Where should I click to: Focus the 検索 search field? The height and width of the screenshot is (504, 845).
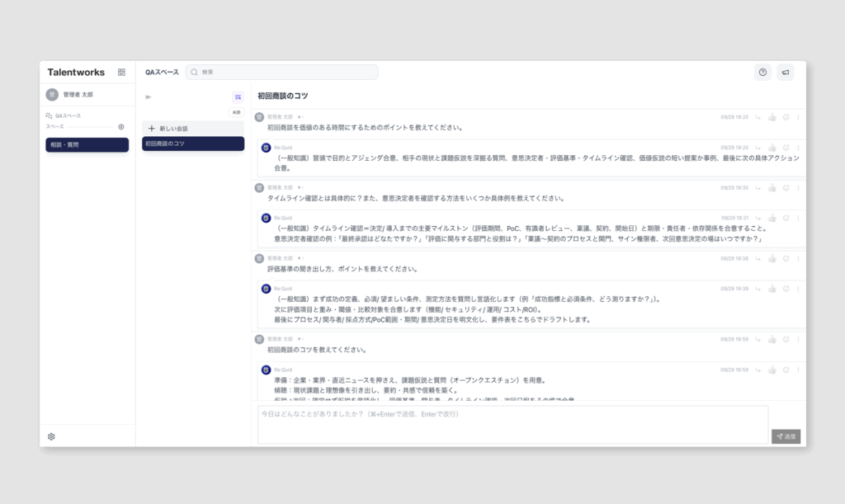pyautogui.click(x=285, y=73)
